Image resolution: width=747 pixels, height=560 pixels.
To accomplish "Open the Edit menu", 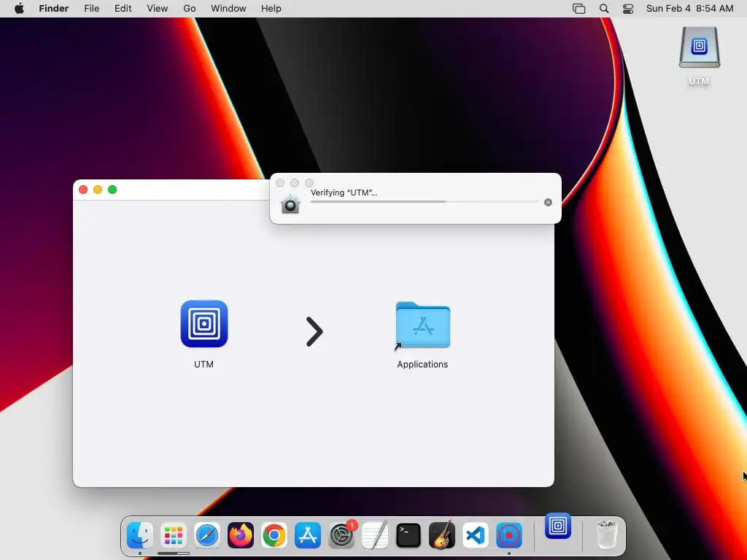I will [x=123, y=9].
